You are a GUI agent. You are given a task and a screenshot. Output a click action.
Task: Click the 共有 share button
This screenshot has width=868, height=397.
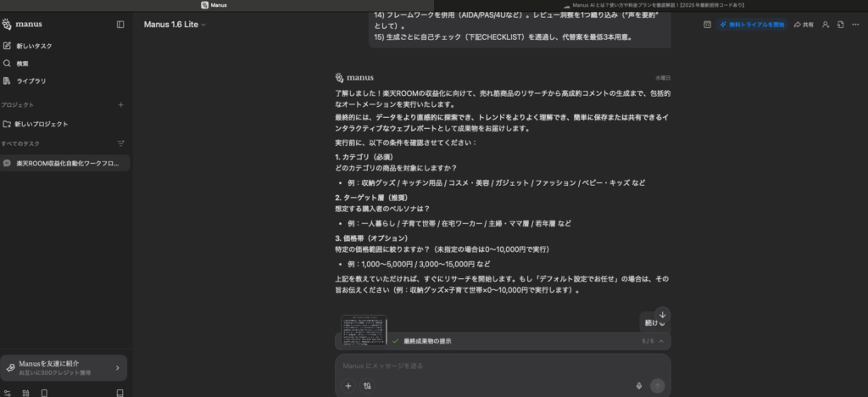pos(804,25)
